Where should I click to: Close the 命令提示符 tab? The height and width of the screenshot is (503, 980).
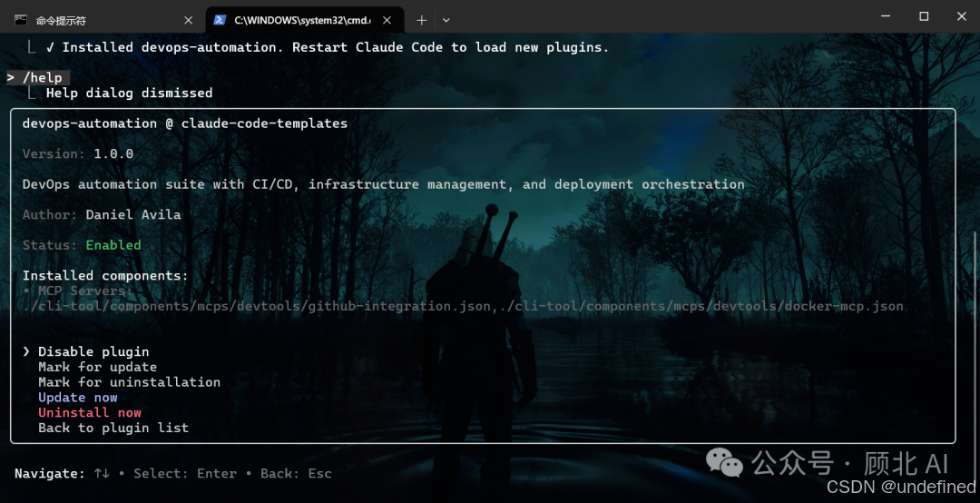pyautogui.click(x=188, y=20)
